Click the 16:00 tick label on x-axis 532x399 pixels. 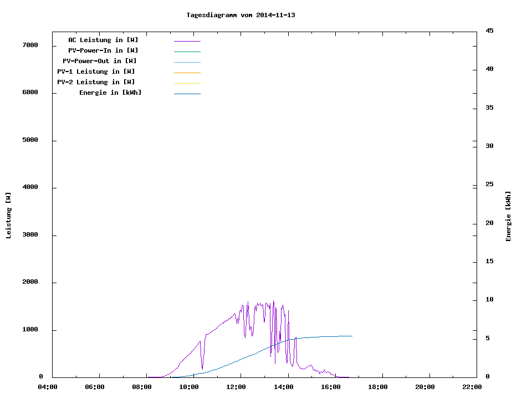click(x=331, y=387)
